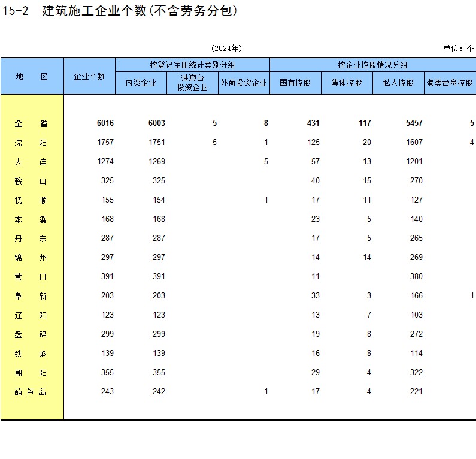Image resolution: width=476 pixels, height=459 pixels.
Task: Click the 外商投资企业 column header
Action: (x=244, y=83)
